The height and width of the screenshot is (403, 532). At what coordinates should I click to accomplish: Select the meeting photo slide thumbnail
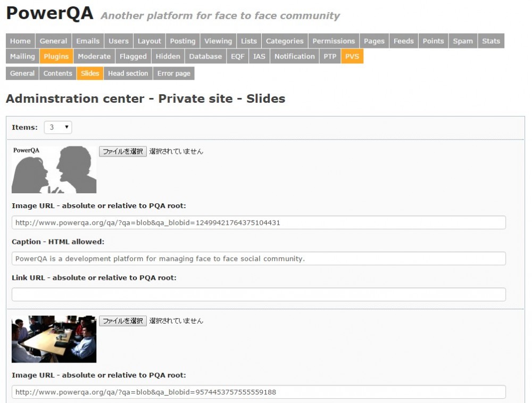[54, 339]
